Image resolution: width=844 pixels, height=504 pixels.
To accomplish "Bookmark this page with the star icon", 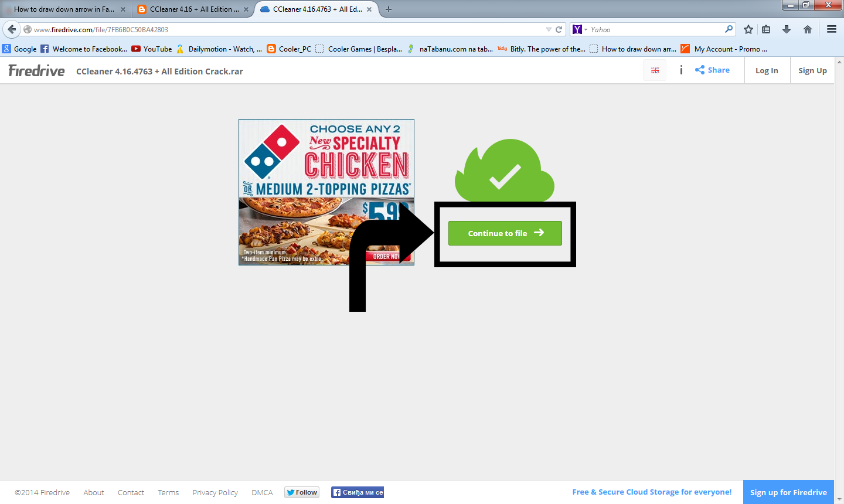I will coord(748,29).
